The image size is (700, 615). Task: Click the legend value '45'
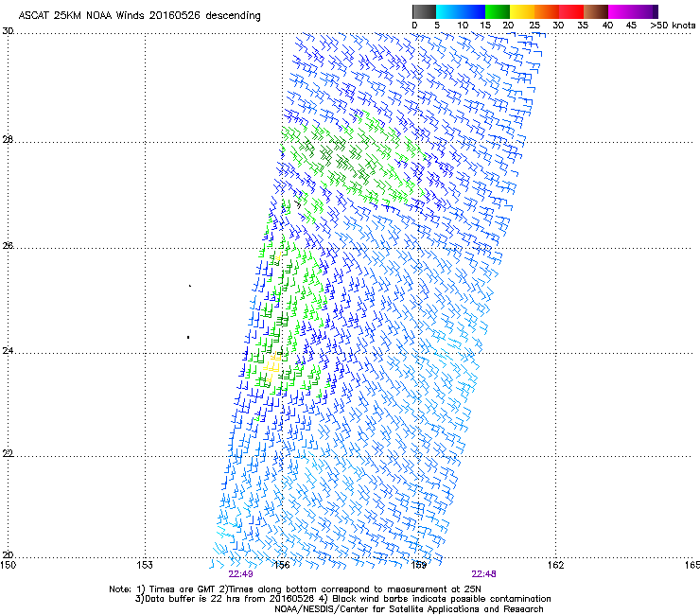(x=631, y=26)
